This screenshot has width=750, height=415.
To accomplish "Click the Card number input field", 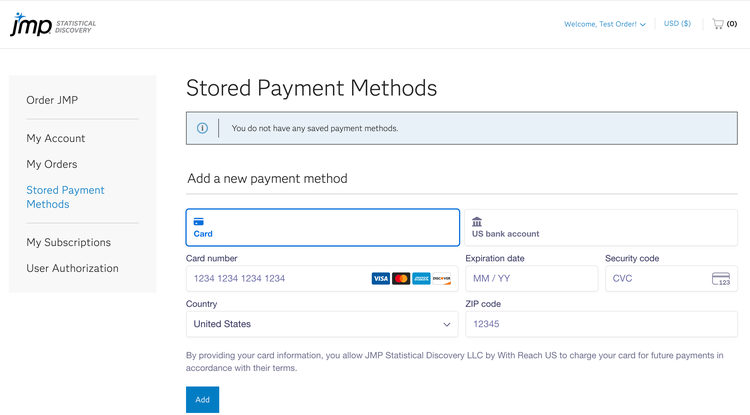I will 322,279.
